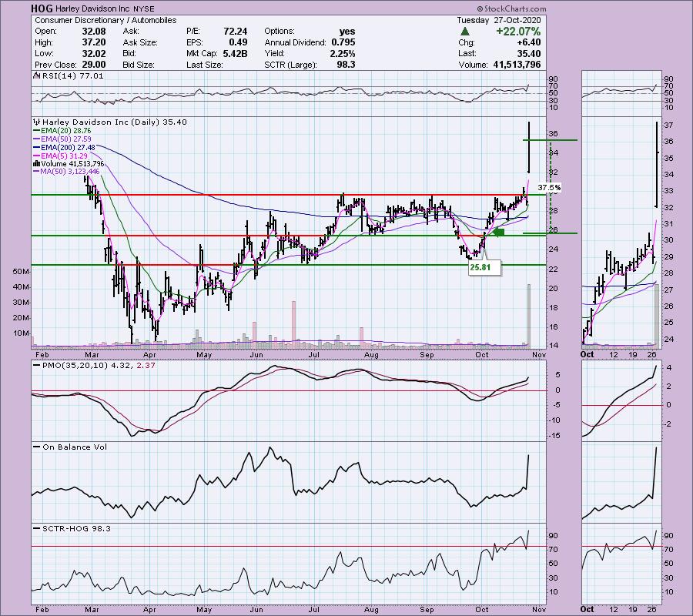Viewport: 693px width, 616px height.
Task: Click the SCTR-HOG 98.3 panel label
Action: 76,528
